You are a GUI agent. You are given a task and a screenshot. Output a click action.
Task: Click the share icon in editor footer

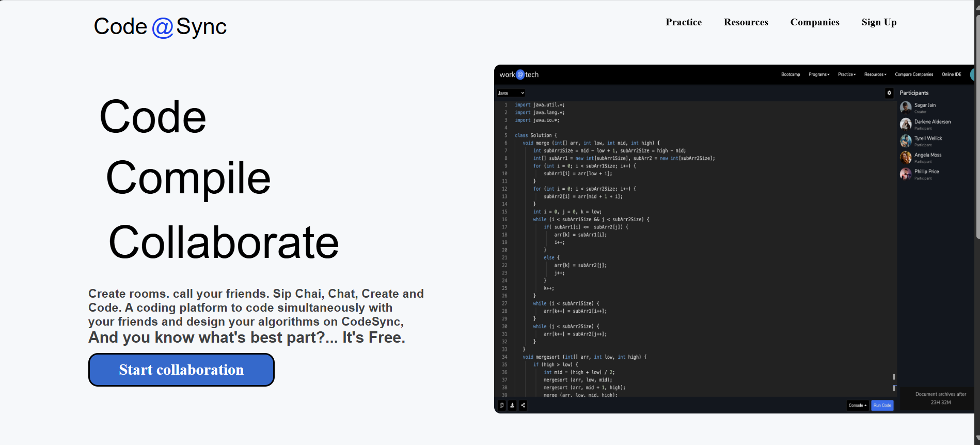point(523,406)
